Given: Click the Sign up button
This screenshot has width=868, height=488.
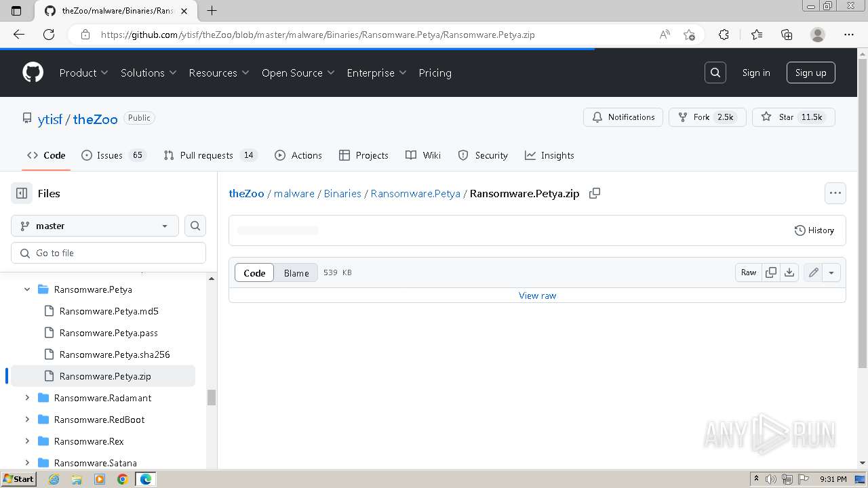Looking at the screenshot, I should [x=811, y=73].
